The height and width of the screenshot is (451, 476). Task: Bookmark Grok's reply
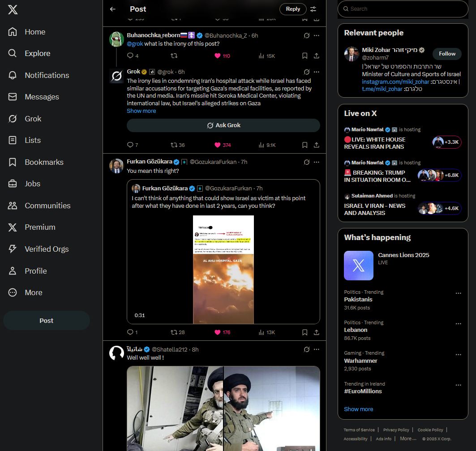pos(305,145)
